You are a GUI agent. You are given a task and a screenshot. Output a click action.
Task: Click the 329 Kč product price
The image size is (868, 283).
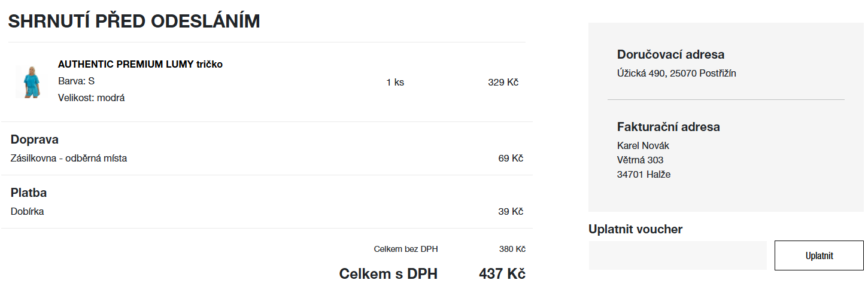[x=503, y=82]
